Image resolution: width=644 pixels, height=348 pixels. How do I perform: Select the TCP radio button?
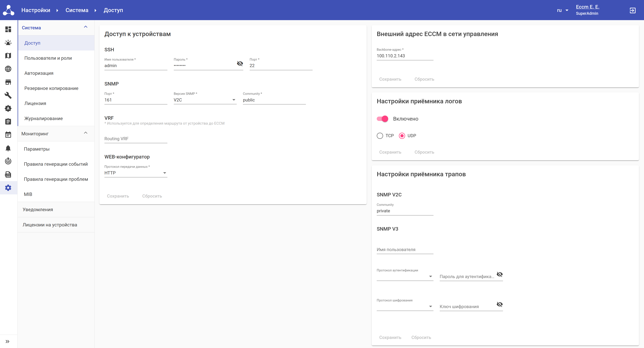[x=380, y=136]
